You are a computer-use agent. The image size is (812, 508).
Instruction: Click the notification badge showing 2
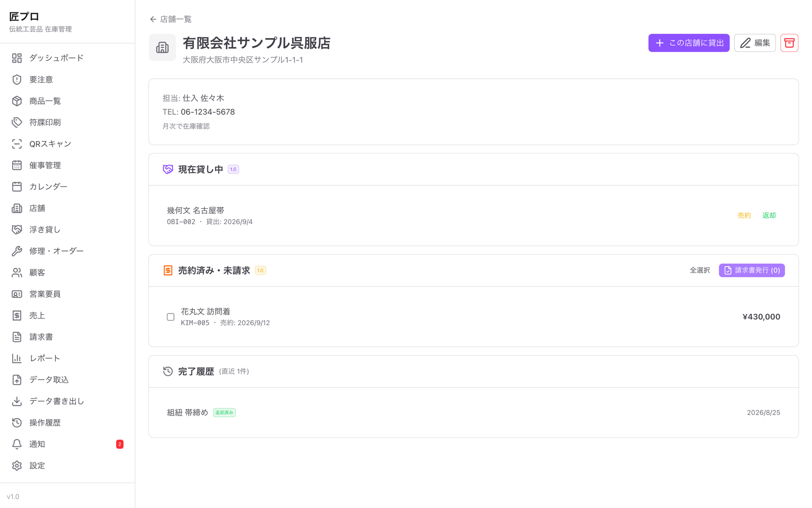[120, 444]
